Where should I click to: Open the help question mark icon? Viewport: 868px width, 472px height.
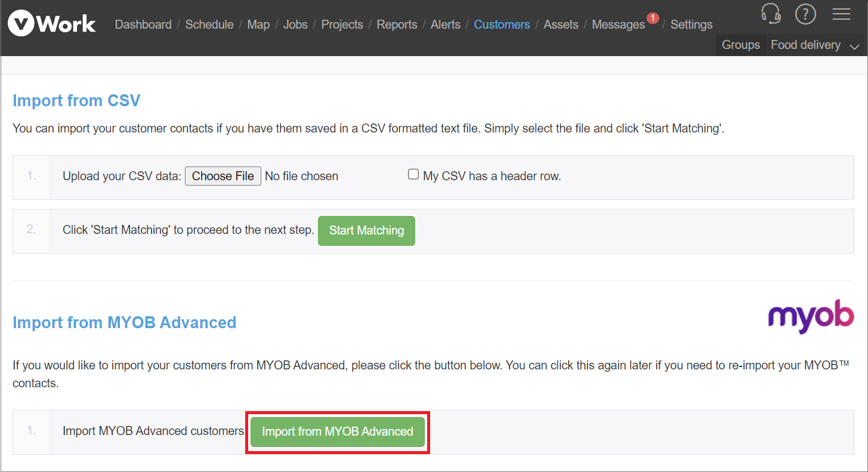pos(805,13)
